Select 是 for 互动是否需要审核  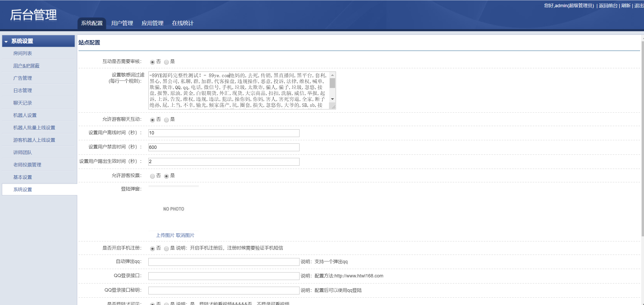pos(166,62)
